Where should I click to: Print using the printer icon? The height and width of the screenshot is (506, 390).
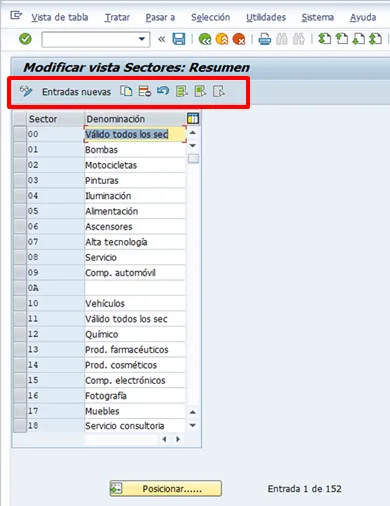point(265,39)
